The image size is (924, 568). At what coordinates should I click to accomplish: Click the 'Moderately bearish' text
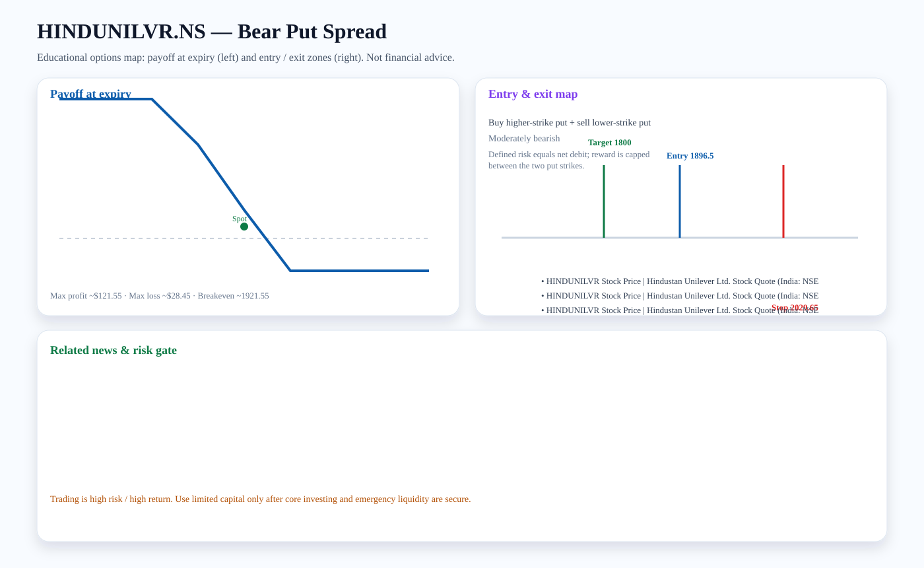[x=524, y=139]
